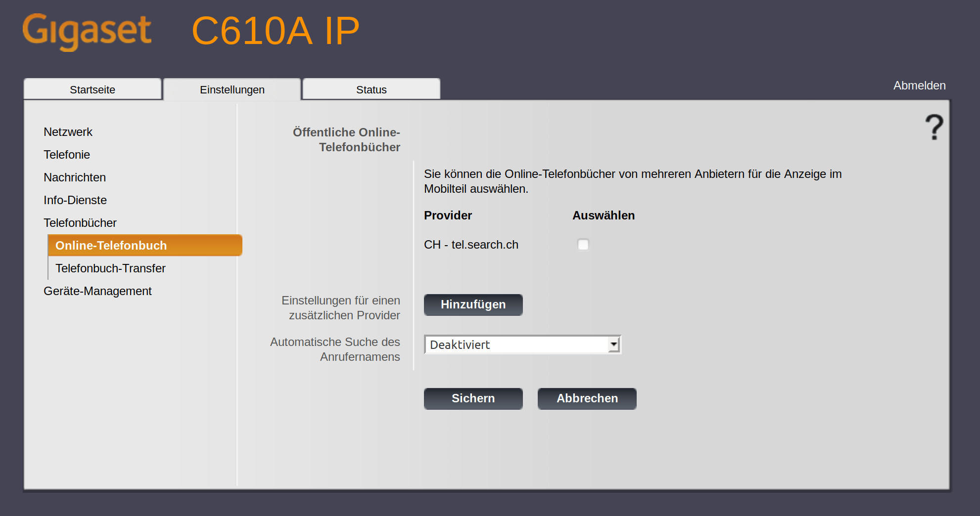Viewport: 980px width, 516px height.
Task: Collapse the Telefonbücher sidebar section
Action: pos(80,223)
